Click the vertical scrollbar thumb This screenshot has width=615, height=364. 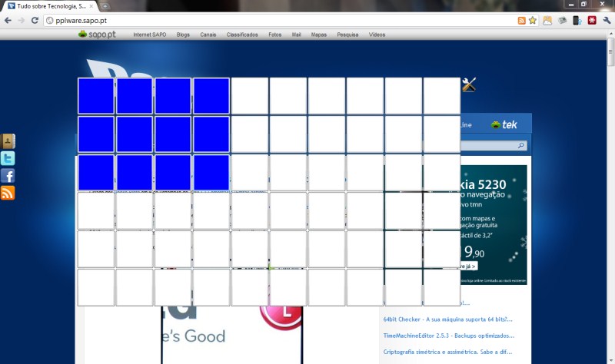pos(610,52)
